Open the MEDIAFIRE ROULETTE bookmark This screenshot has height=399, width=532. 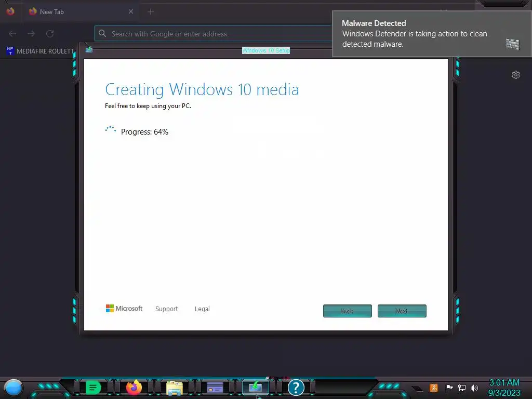tap(39, 51)
